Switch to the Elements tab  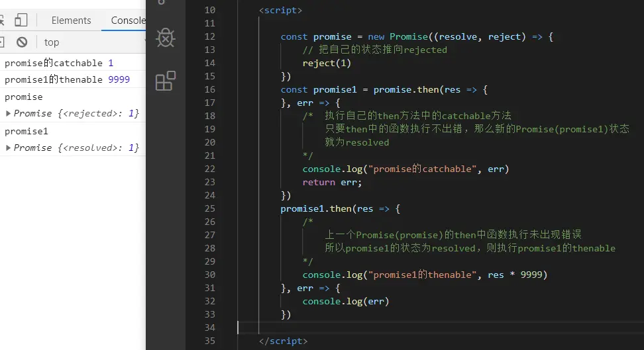(71, 21)
